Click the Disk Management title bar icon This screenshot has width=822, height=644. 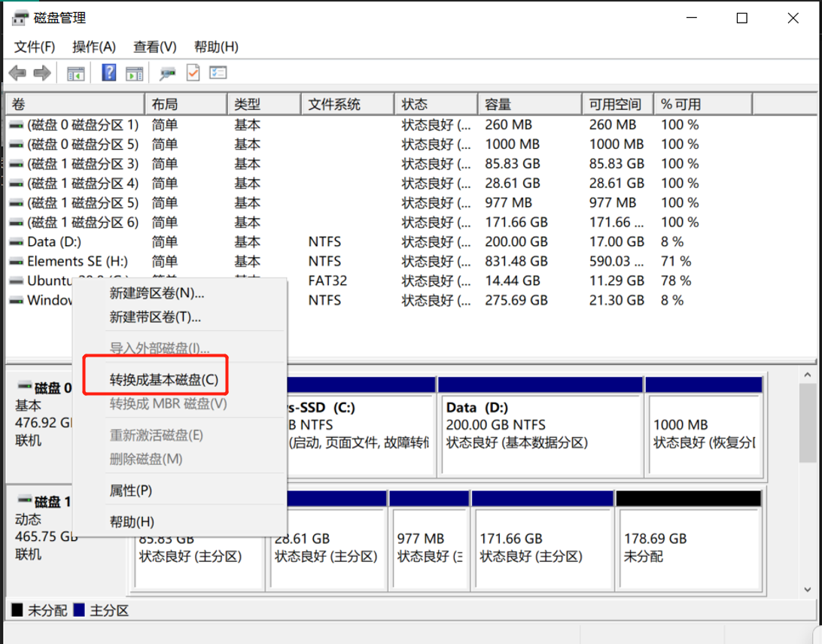click(x=20, y=18)
